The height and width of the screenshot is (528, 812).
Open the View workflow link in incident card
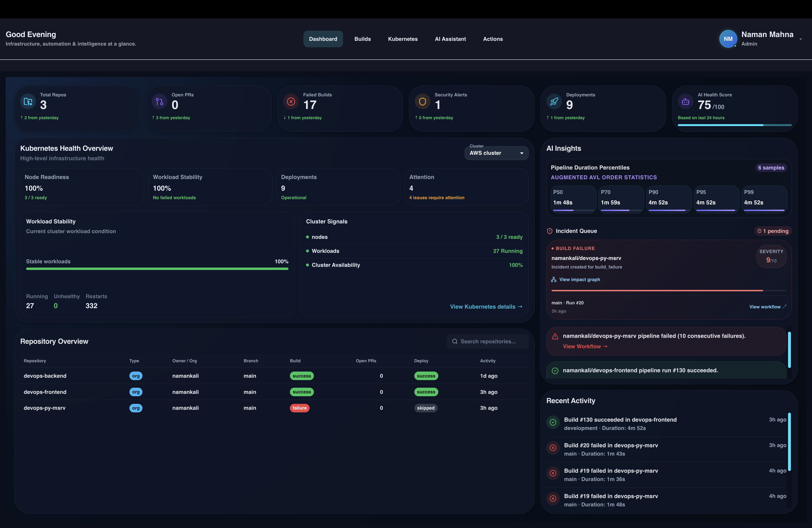768,307
